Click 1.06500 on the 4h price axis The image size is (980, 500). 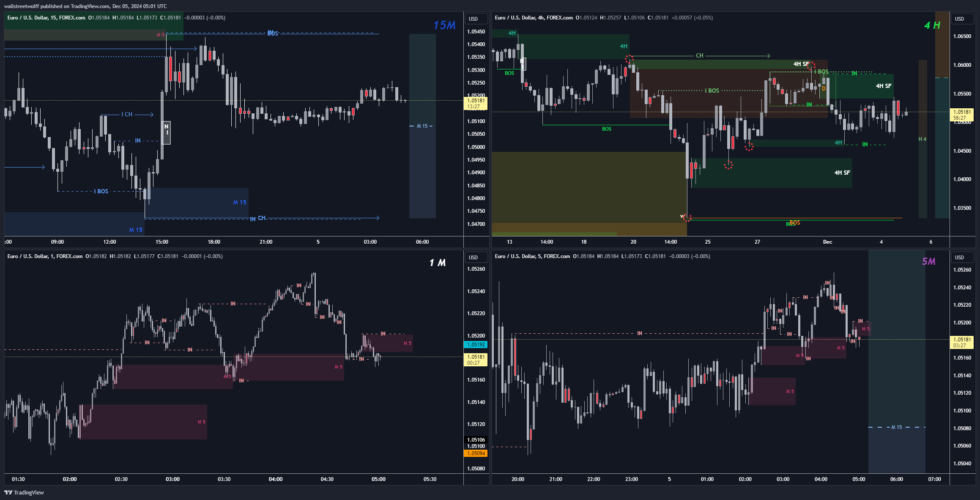962,36
